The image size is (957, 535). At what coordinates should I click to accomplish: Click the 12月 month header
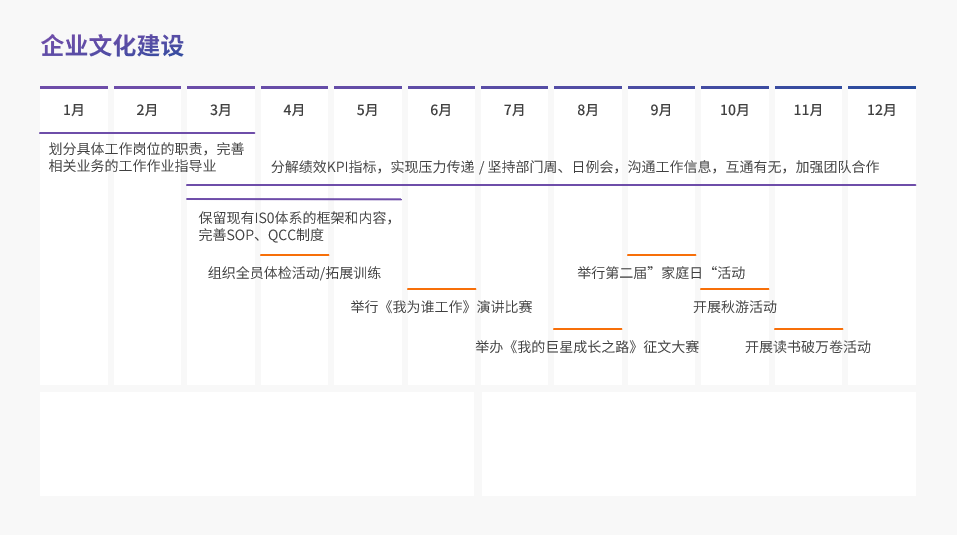point(881,110)
